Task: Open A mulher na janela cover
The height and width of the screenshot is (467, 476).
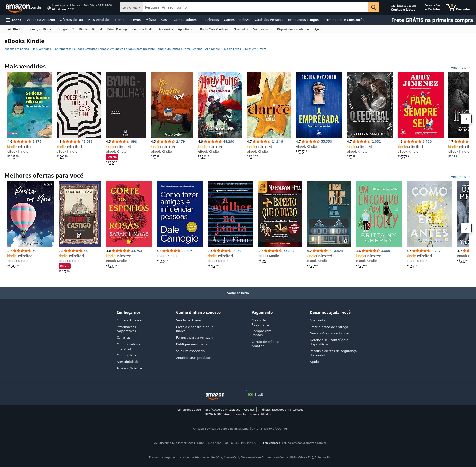Action: (x=230, y=214)
